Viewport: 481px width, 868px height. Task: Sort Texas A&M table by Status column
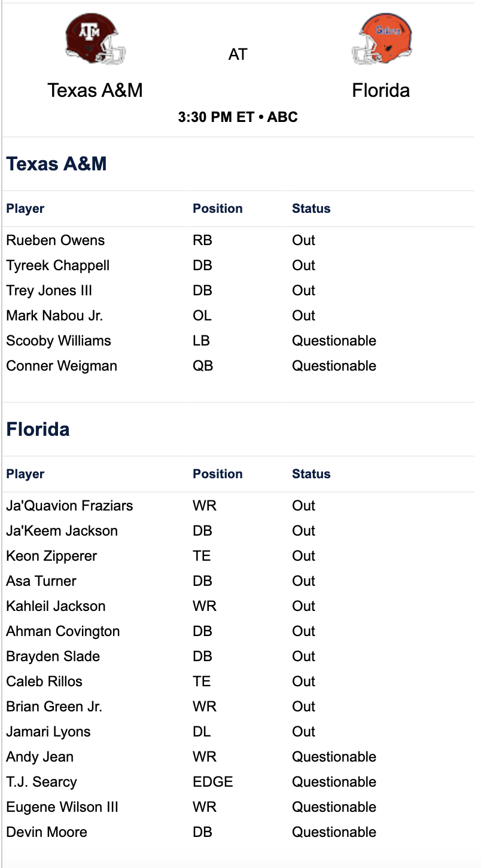(x=311, y=209)
